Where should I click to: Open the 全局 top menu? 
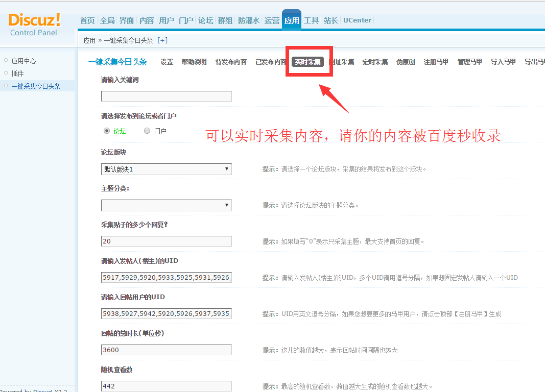[107, 20]
